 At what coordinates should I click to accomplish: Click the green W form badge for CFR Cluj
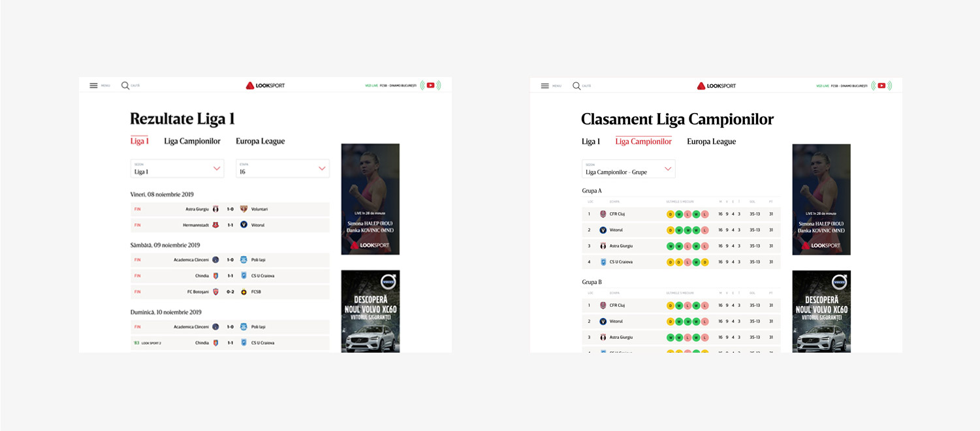679,214
